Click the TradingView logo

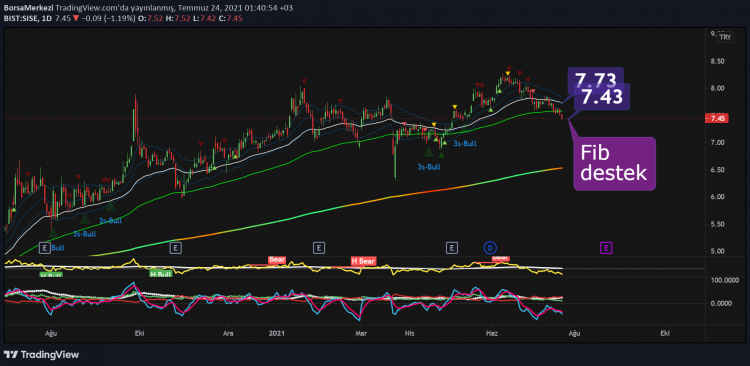(41, 355)
